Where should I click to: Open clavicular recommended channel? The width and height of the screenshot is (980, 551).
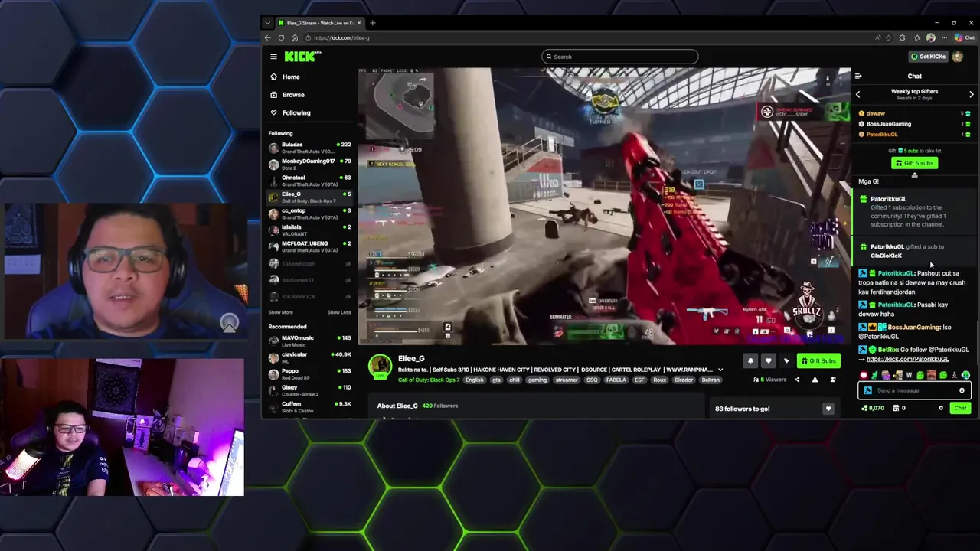click(309, 357)
